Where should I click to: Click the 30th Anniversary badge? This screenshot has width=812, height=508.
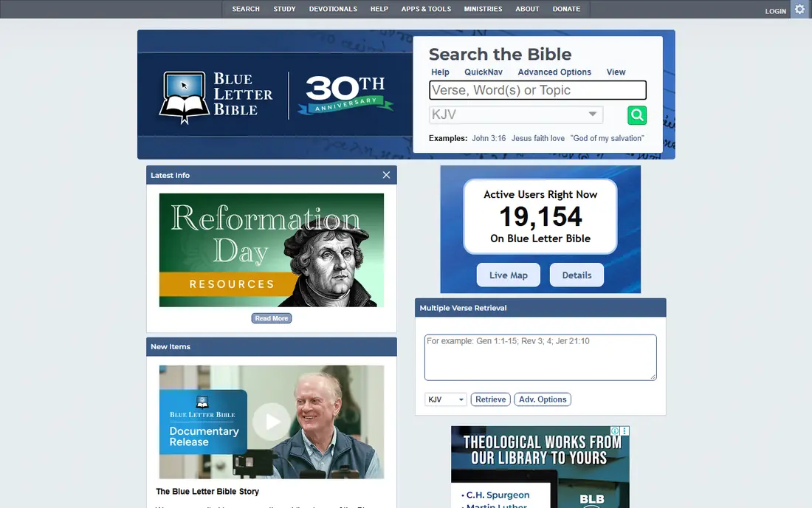345,95
